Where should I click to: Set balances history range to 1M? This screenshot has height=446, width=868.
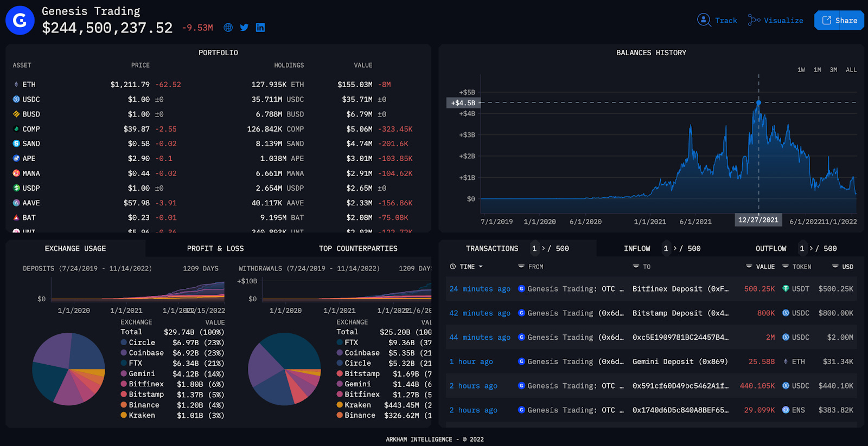click(x=818, y=70)
